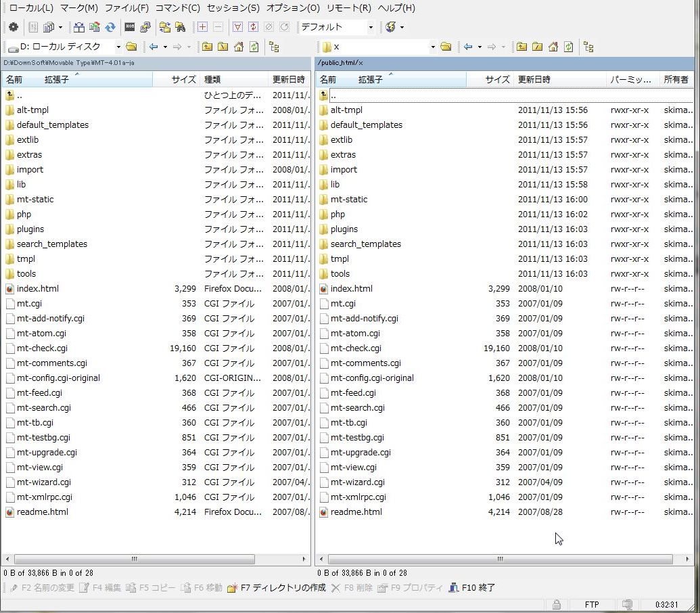
Task: Open the local drive selector dropdown
Action: (118, 47)
